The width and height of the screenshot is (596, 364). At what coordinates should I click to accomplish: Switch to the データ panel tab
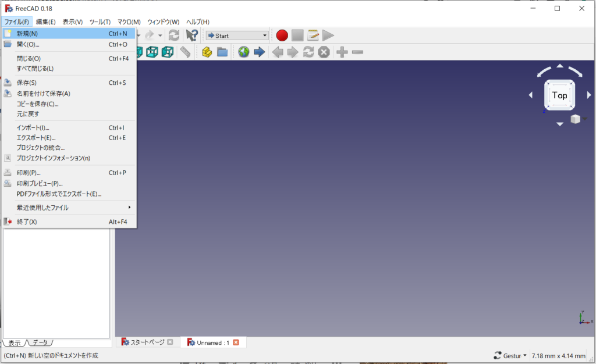point(40,343)
